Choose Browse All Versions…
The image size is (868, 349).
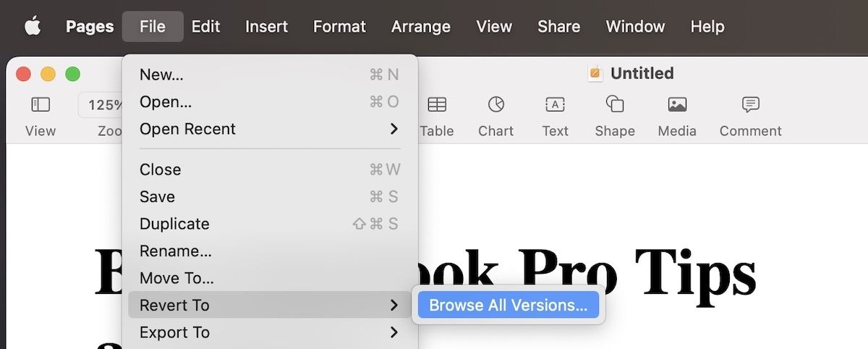point(508,305)
